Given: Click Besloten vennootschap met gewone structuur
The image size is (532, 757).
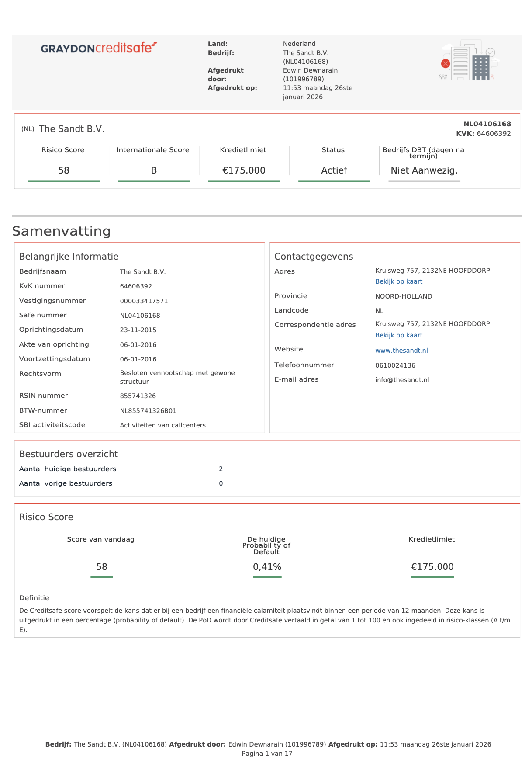Looking at the screenshot, I should (177, 377).
